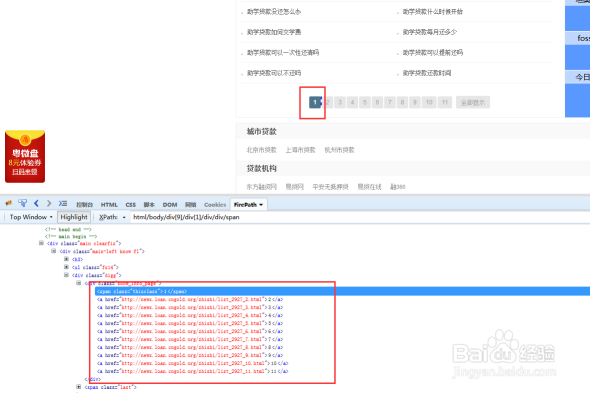
Task: Go to page 4 in pagination
Action: tap(352, 102)
